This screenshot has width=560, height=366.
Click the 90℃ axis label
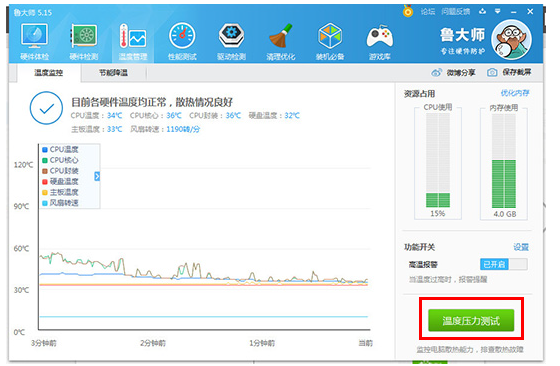[21, 206]
